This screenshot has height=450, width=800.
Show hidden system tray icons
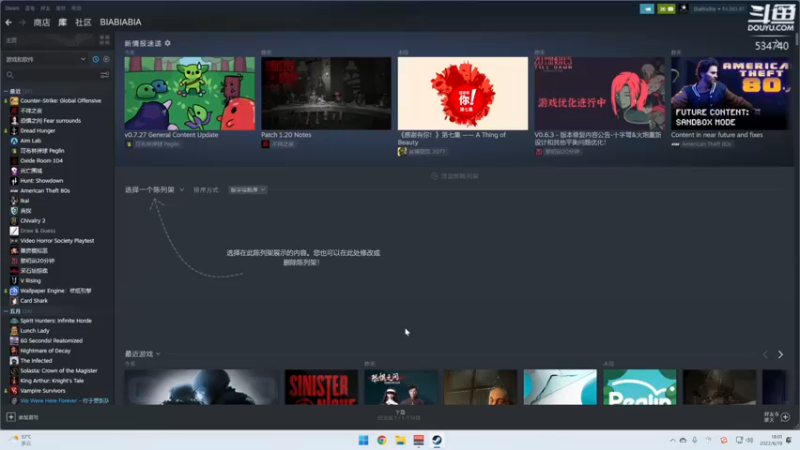coord(672,440)
